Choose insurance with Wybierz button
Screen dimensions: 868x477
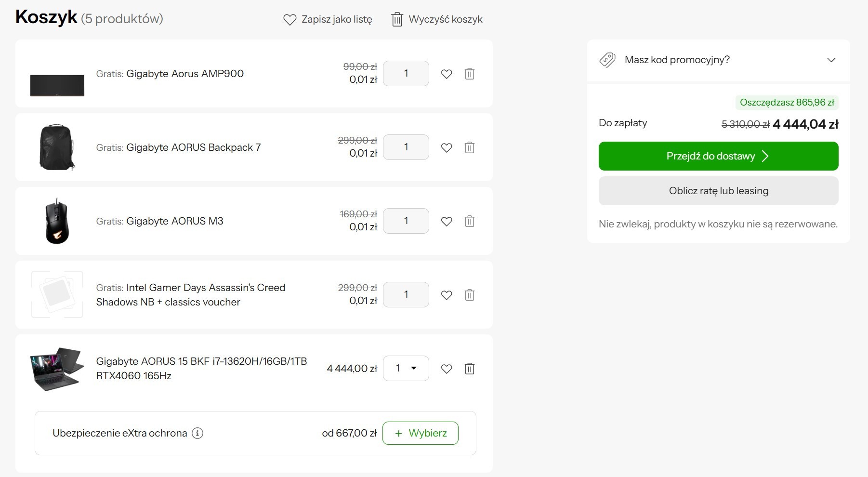[x=421, y=433]
